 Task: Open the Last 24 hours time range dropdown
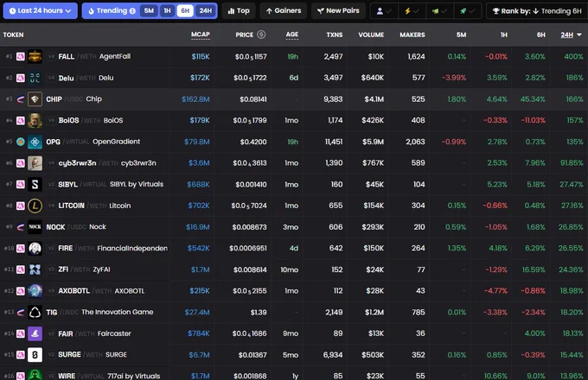click(x=40, y=11)
